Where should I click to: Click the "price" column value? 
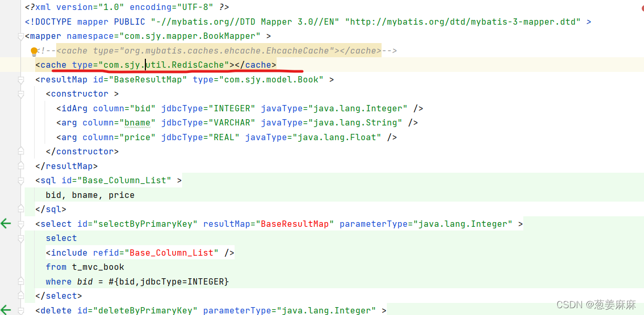[138, 138]
